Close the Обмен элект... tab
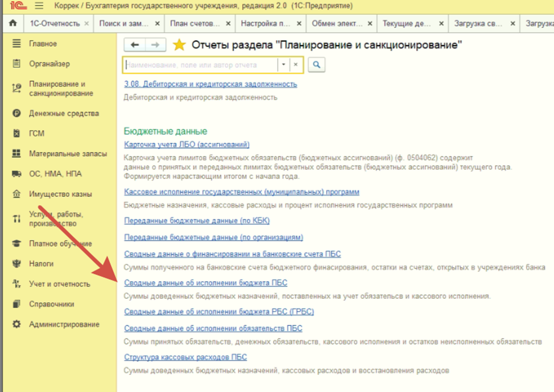 point(370,23)
